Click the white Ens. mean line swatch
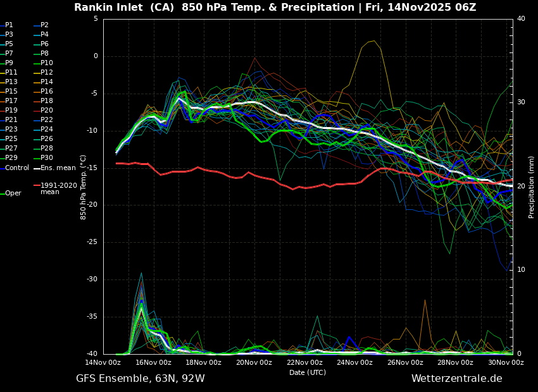The image size is (538, 392). (x=36, y=168)
